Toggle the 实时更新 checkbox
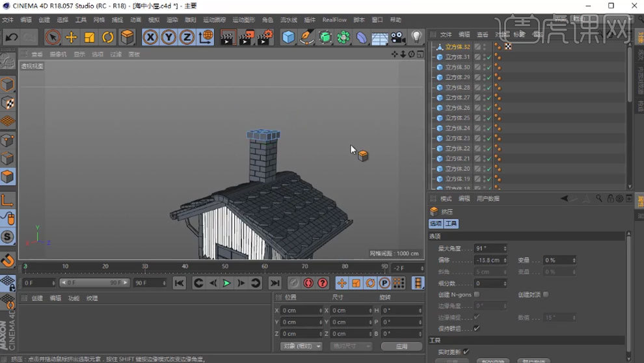Screen dimensions: 644x363 click(x=466, y=352)
